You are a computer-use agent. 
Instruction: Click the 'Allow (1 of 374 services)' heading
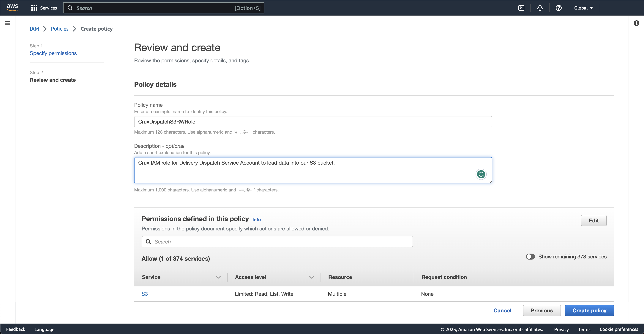176,259
